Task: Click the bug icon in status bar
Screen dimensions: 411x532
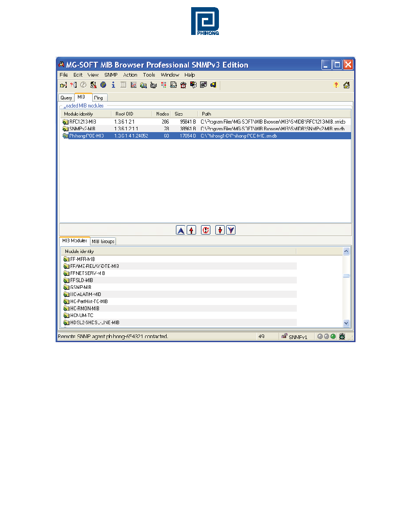Action: [342, 336]
